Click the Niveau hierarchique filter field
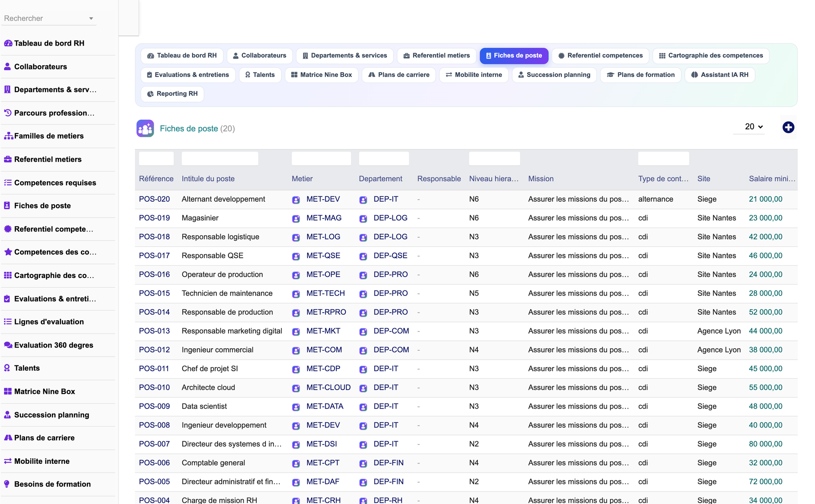 (x=494, y=159)
